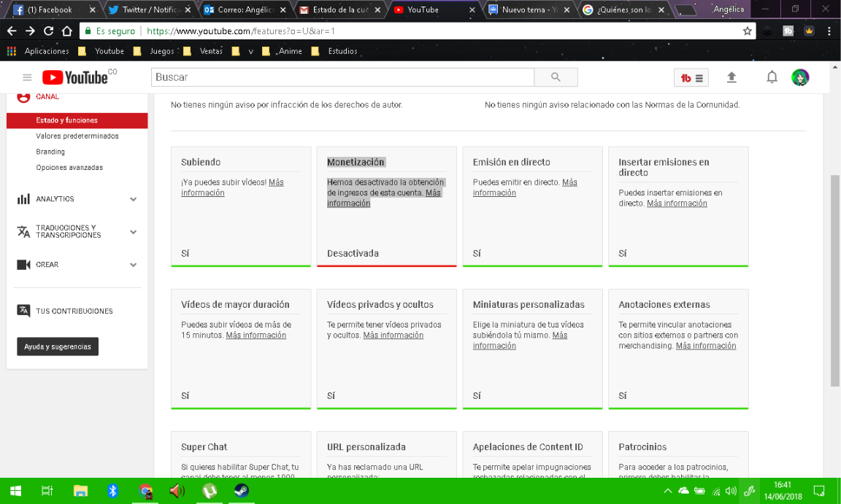Open File Explorer from taskbar

pos(80,491)
